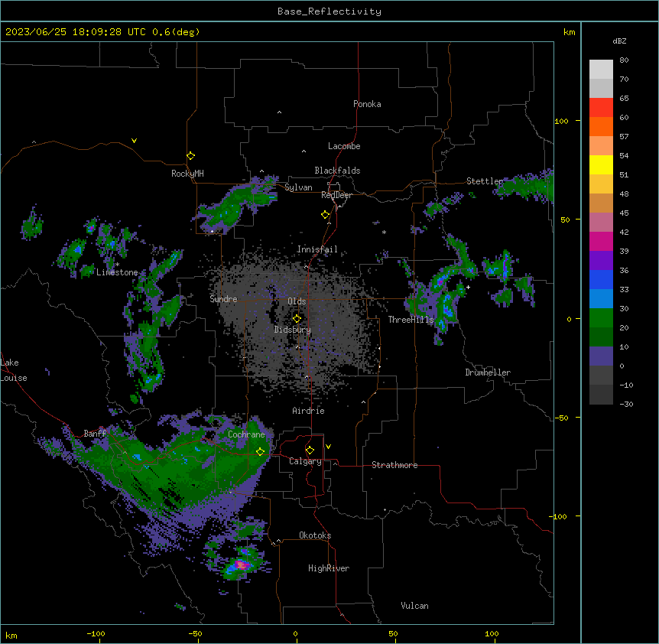Click the Stettler city label
This screenshot has width=659, height=644.
coord(485,181)
